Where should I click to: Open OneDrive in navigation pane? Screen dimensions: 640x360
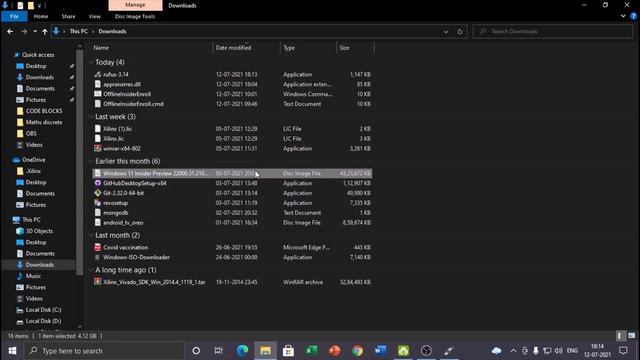(x=33, y=160)
